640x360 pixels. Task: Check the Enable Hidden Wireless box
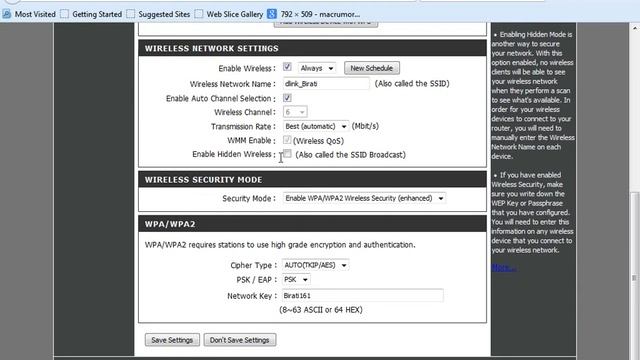(x=288, y=154)
